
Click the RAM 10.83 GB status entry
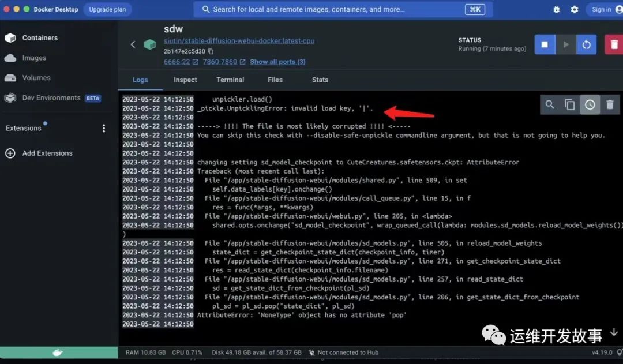pos(146,352)
